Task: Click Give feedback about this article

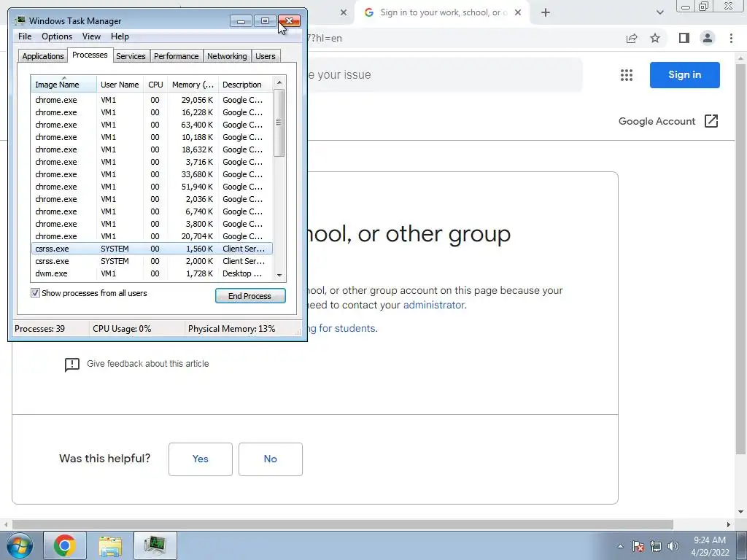Action: (x=147, y=364)
